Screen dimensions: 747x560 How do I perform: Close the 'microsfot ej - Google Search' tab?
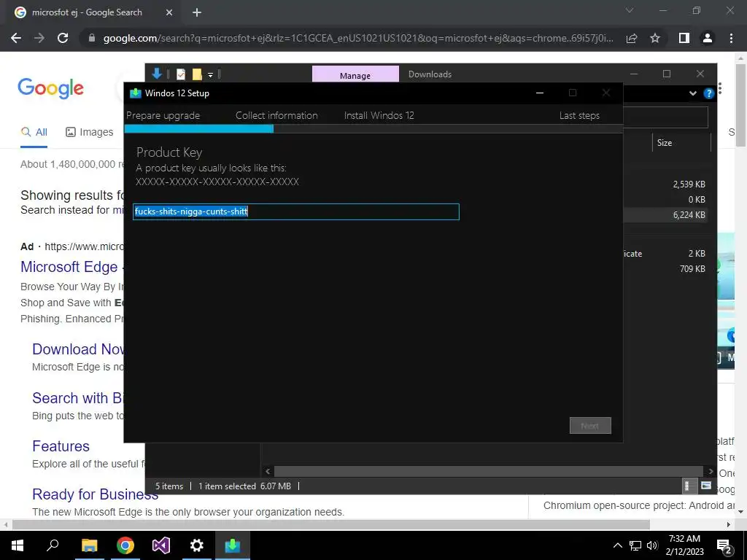169,12
